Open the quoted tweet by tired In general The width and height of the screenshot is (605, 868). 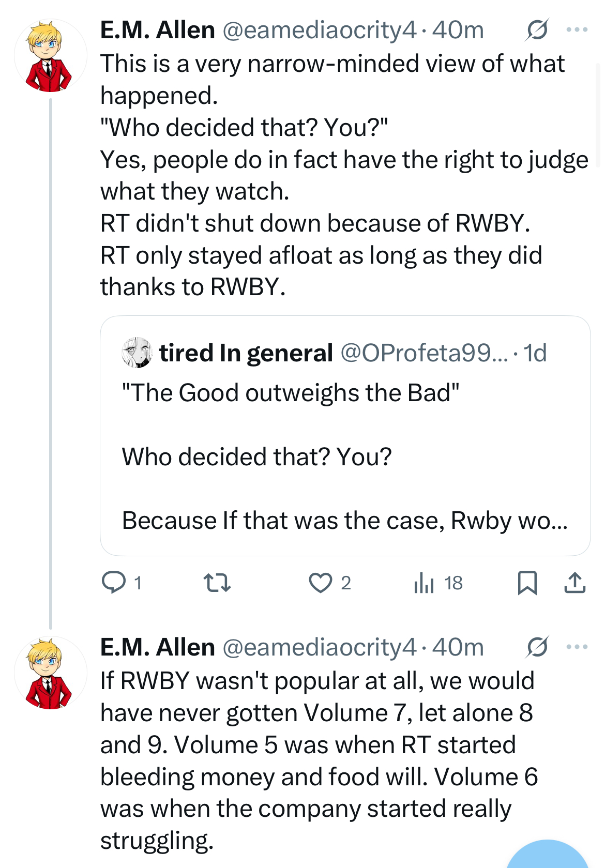click(x=345, y=436)
